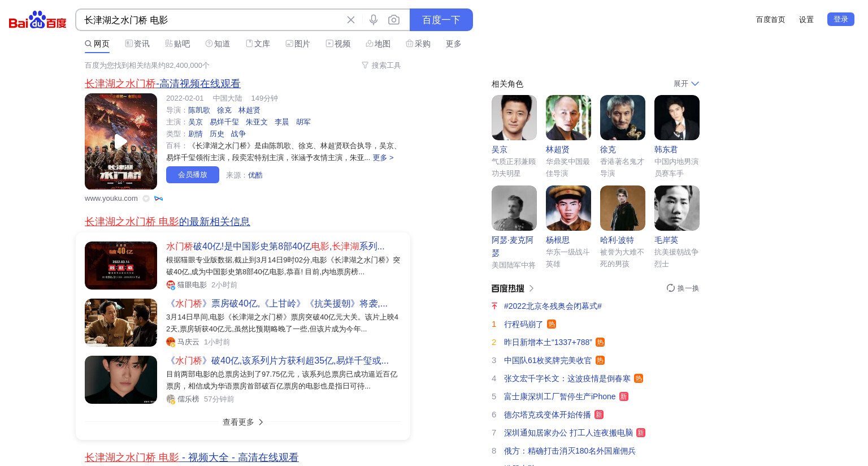Image resolution: width=868 pixels, height=466 pixels.
Task: Switch to the 贴吧 tab
Action: pyautogui.click(x=177, y=44)
